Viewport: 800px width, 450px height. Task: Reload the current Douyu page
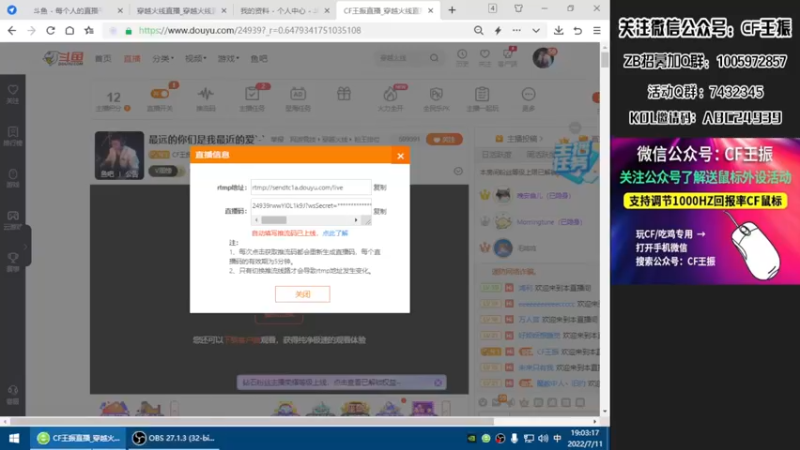51,31
